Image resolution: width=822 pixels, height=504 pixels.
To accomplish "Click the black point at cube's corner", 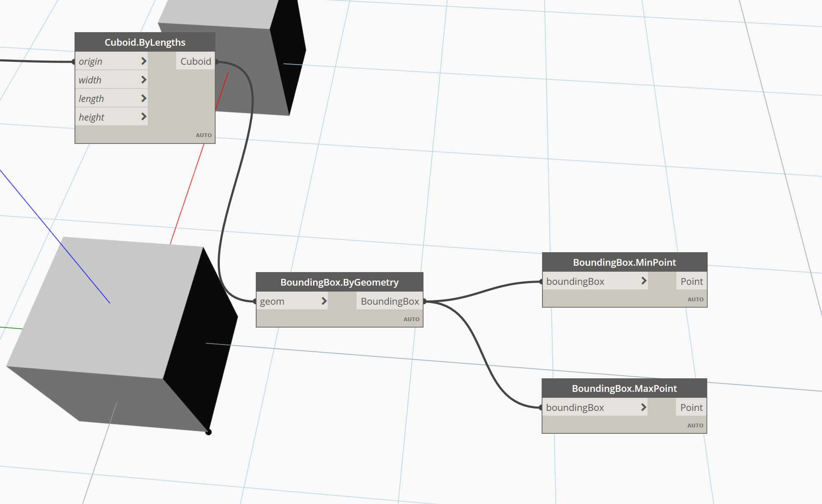I will click(208, 432).
